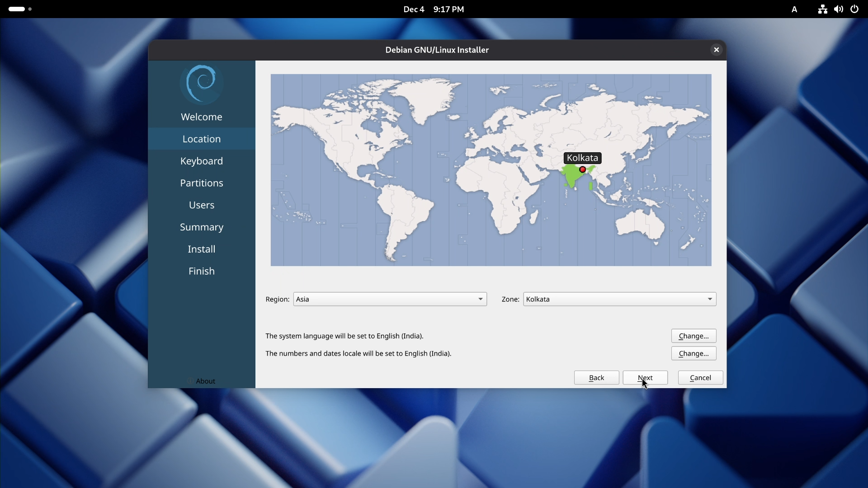Viewport: 868px width, 488px height.
Task: Toggle the switch at the top-left corner
Action: tap(16, 9)
